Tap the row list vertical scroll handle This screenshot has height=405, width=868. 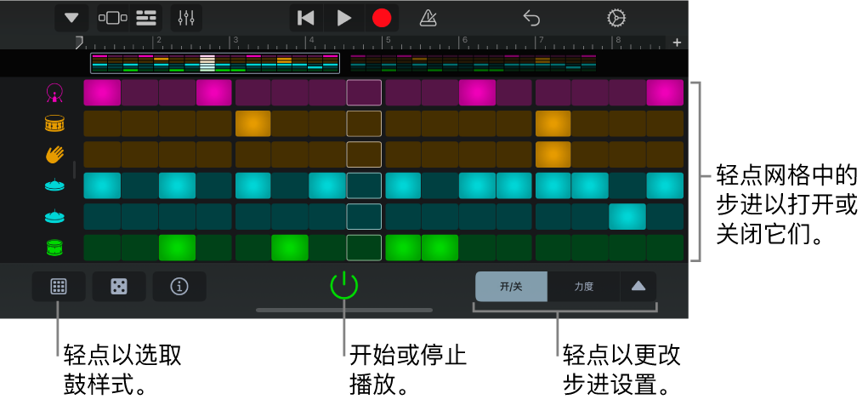click(74, 169)
